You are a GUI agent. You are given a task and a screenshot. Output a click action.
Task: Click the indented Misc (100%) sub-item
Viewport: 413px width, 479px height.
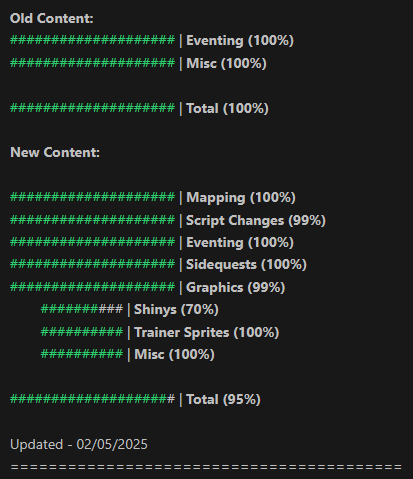click(x=174, y=354)
